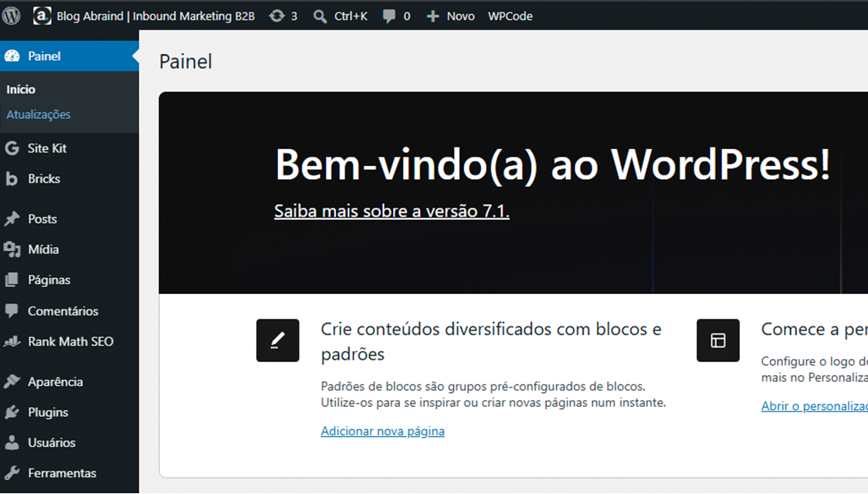Open the Painel menu item
Screen dimensions: 868x494
(70, 56)
